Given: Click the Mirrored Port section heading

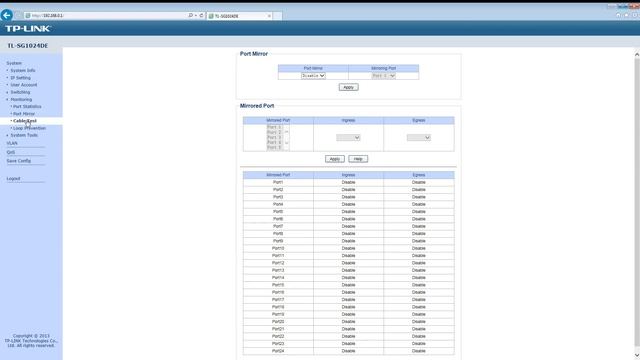Looking at the screenshot, I should (257, 106).
